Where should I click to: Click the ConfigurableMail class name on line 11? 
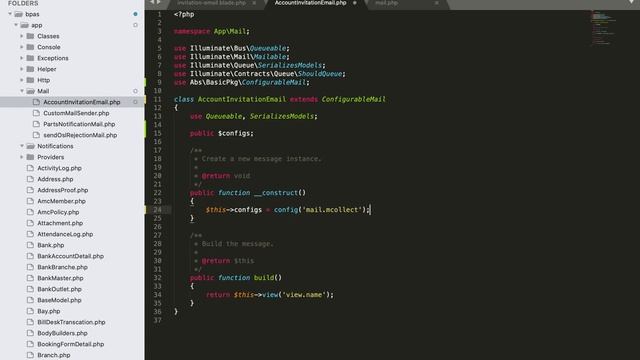353,99
